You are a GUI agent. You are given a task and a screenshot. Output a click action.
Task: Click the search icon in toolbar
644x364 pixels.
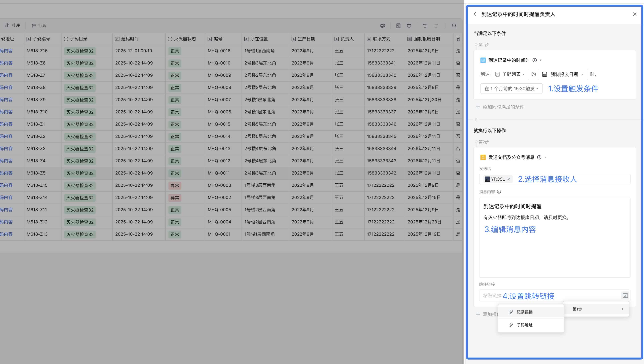pos(454,26)
